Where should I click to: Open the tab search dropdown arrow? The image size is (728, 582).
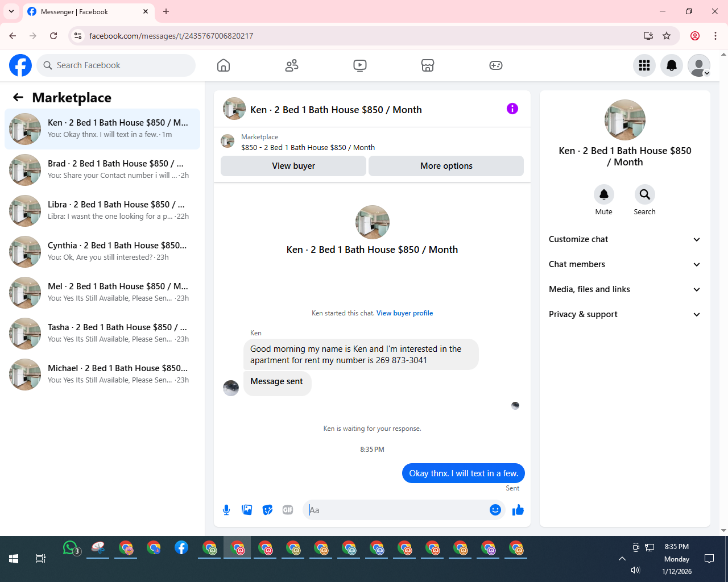click(11, 11)
